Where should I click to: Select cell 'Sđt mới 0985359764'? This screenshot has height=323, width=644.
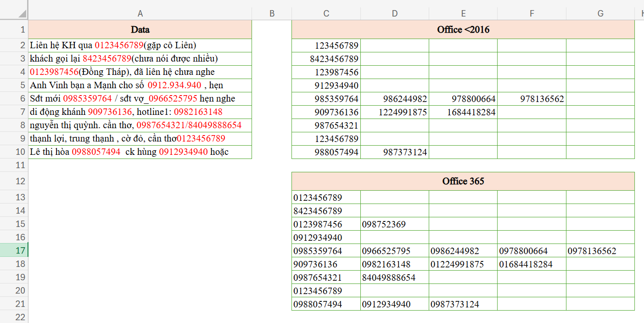140,99
